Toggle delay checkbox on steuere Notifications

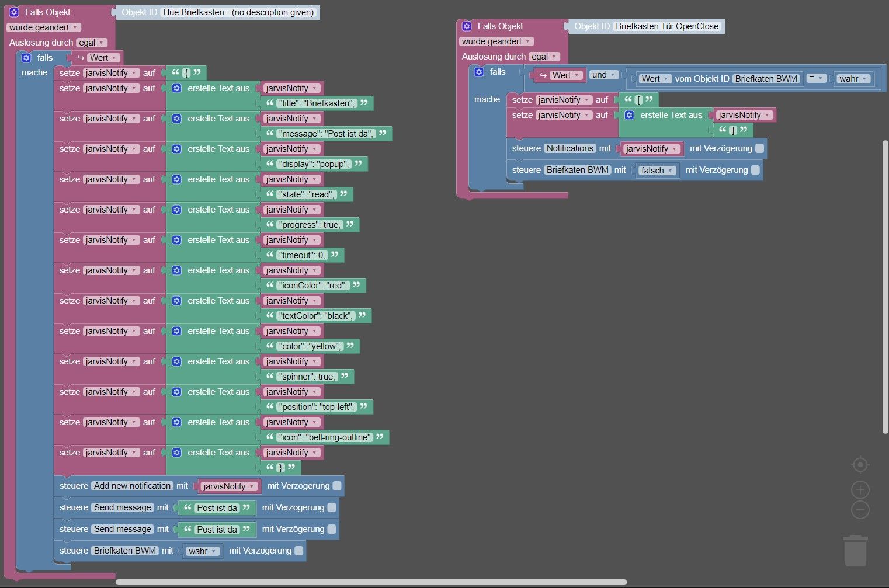click(x=760, y=148)
